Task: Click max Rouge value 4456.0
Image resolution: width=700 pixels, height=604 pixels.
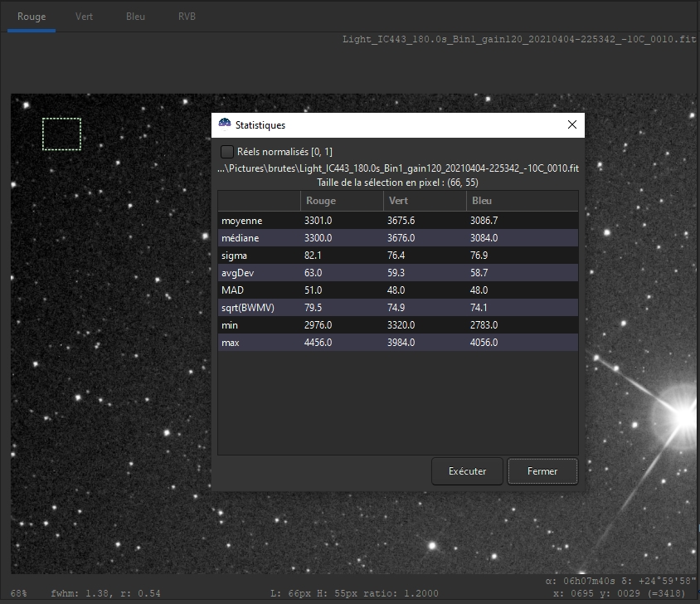Action: [x=318, y=343]
